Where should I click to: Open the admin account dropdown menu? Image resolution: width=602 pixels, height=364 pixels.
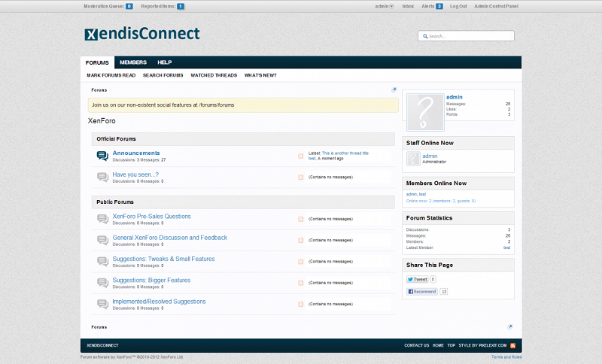[x=385, y=6]
